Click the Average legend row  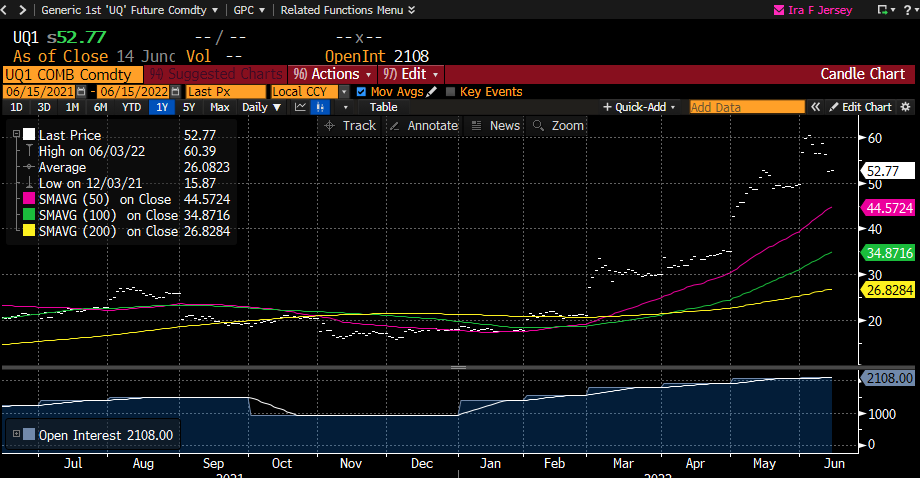coord(126,167)
